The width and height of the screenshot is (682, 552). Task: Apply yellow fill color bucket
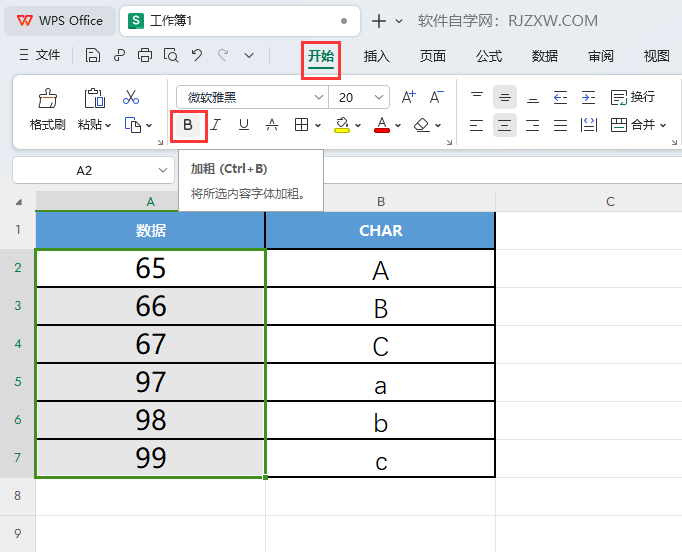pos(342,125)
